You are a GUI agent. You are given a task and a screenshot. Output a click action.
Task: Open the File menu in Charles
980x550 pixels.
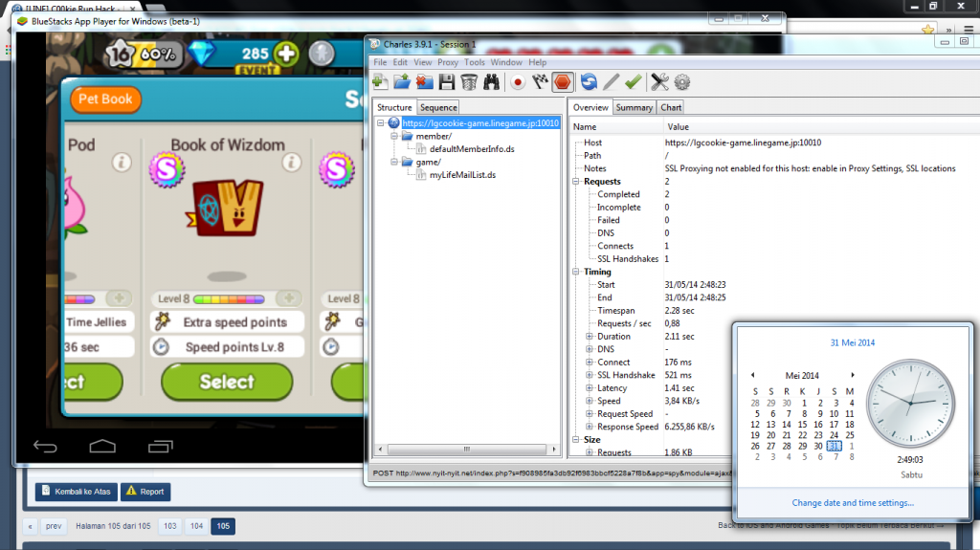tap(380, 62)
